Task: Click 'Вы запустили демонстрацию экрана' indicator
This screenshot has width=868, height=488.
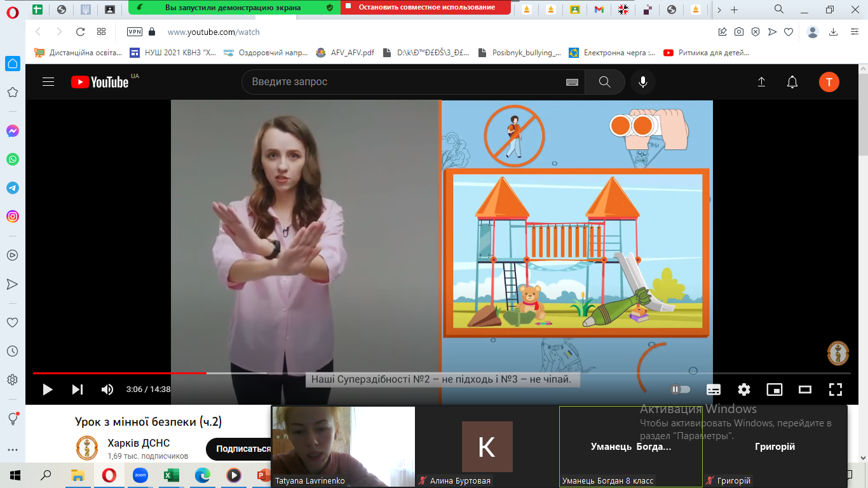Action: tap(234, 8)
